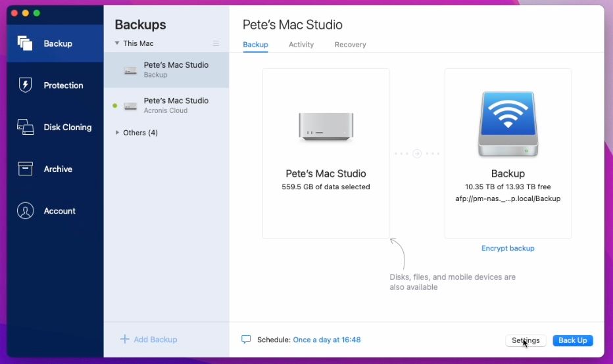This screenshot has height=364, width=613.
Task: Click the Account label in the sidebar
Action: (59, 211)
